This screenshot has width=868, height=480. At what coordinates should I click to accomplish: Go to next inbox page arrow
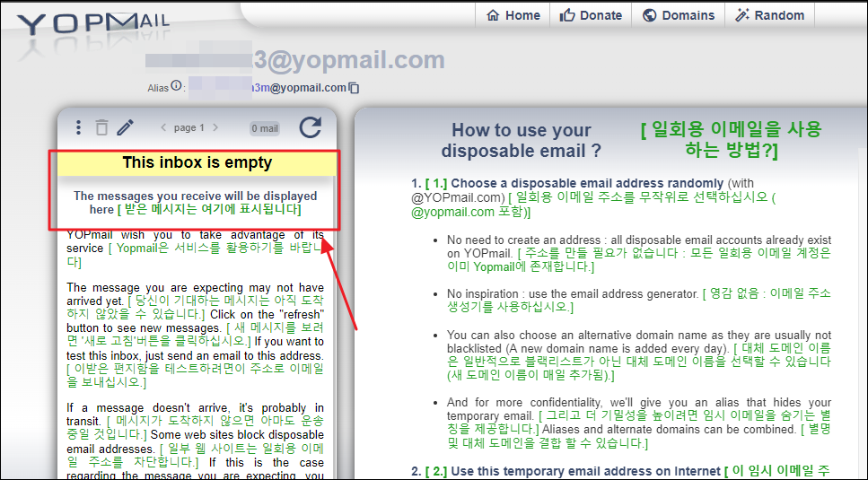(x=215, y=127)
